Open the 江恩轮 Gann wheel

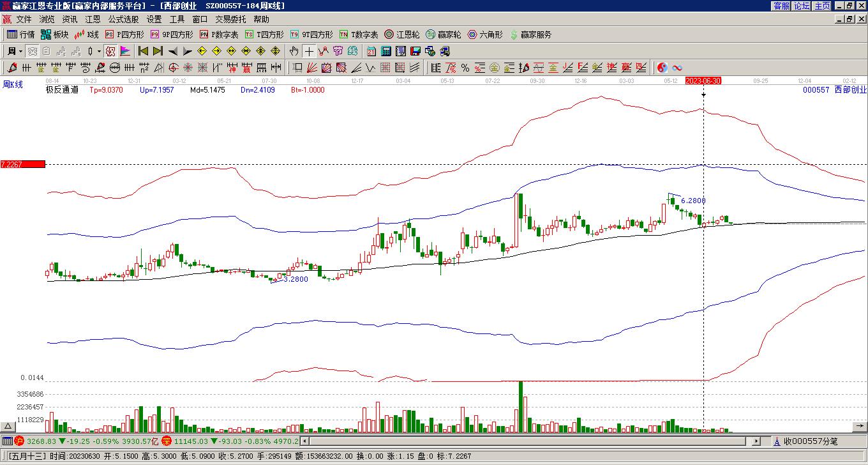(402, 34)
